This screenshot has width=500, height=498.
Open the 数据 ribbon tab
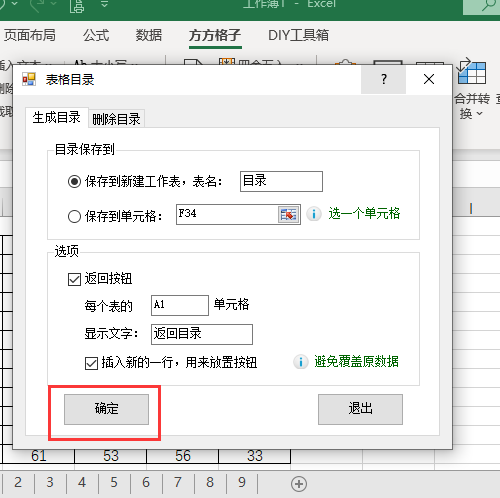coord(149,35)
